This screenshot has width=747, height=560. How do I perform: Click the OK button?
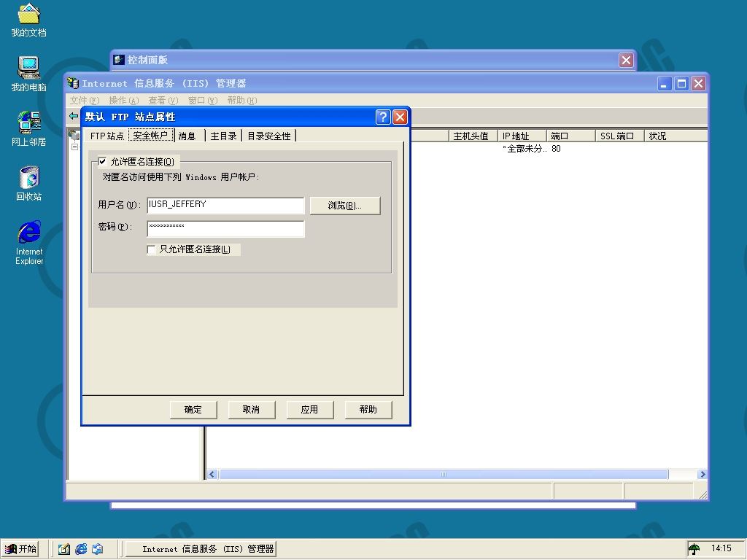pos(193,410)
